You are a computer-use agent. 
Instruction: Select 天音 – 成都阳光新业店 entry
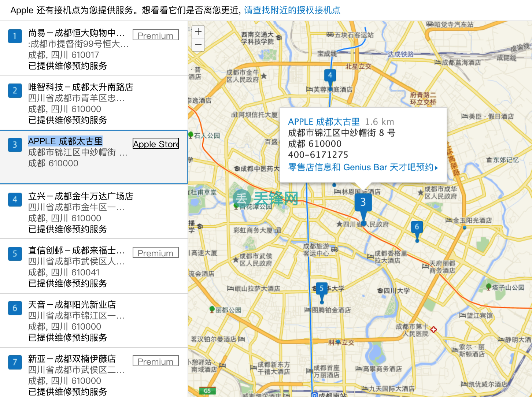pos(94,320)
